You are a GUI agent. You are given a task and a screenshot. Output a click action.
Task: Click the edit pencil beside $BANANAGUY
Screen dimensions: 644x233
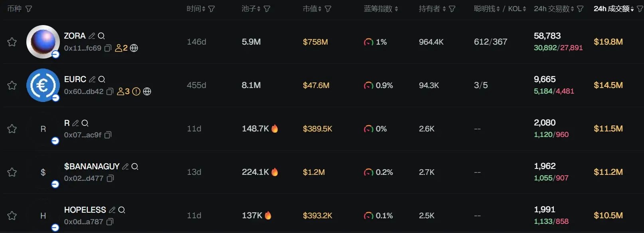click(x=125, y=166)
